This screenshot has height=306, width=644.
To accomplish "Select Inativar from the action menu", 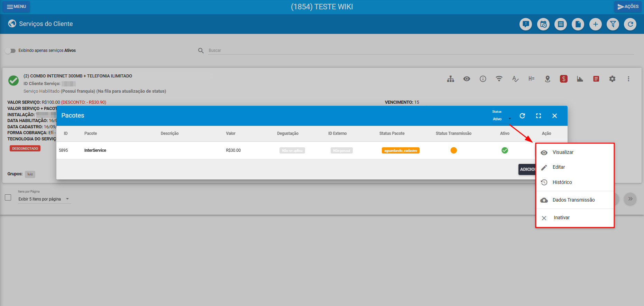I will click(575, 218).
